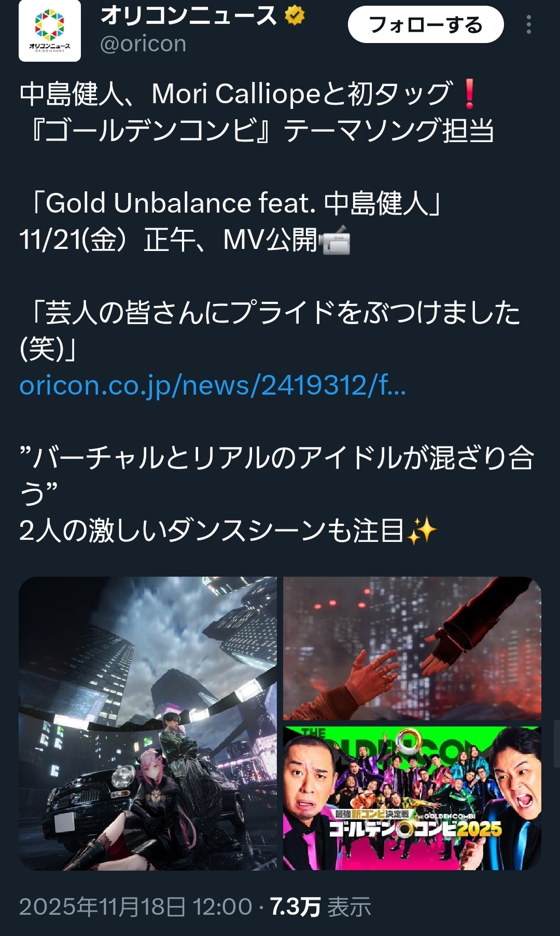Tap the 2025年11月18日 12:00 timestamp

point(136,907)
